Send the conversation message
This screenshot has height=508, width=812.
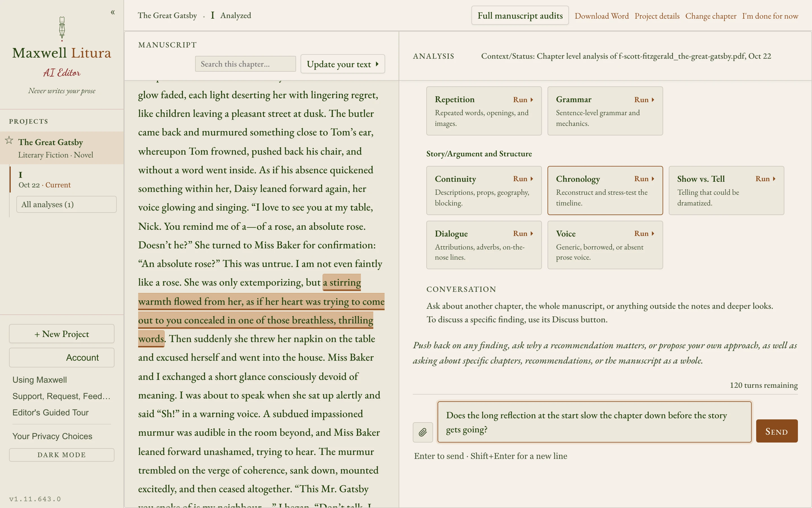(776, 431)
